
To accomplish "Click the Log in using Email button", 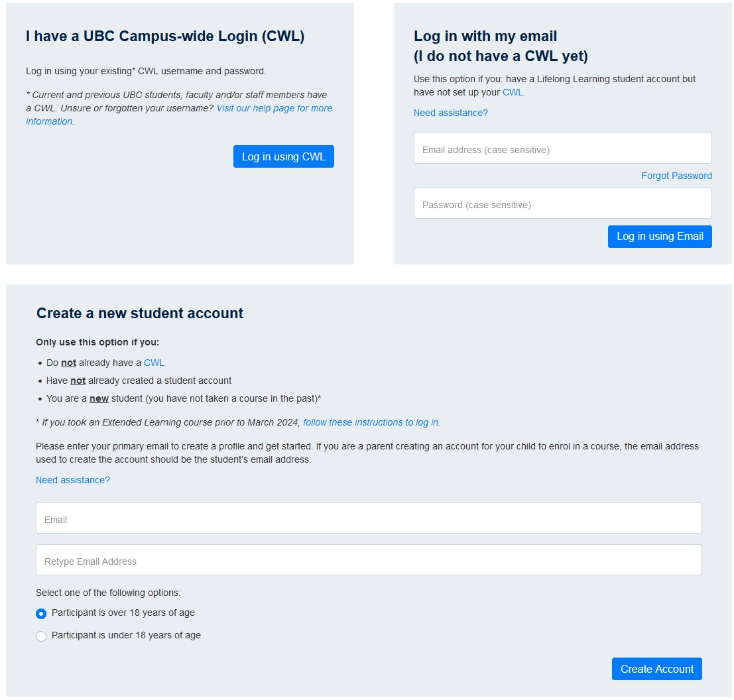I will click(x=660, y=236).
